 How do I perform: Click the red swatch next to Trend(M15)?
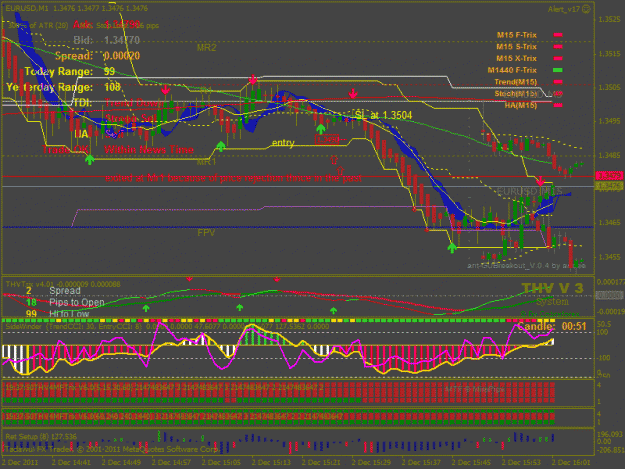click(x=558, y=82)
